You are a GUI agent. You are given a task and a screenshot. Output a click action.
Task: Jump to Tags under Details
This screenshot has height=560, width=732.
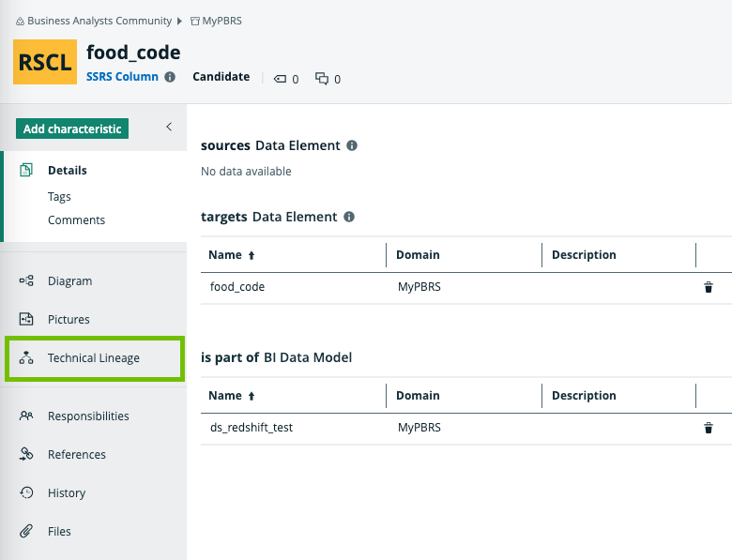[x=59, y=197]
